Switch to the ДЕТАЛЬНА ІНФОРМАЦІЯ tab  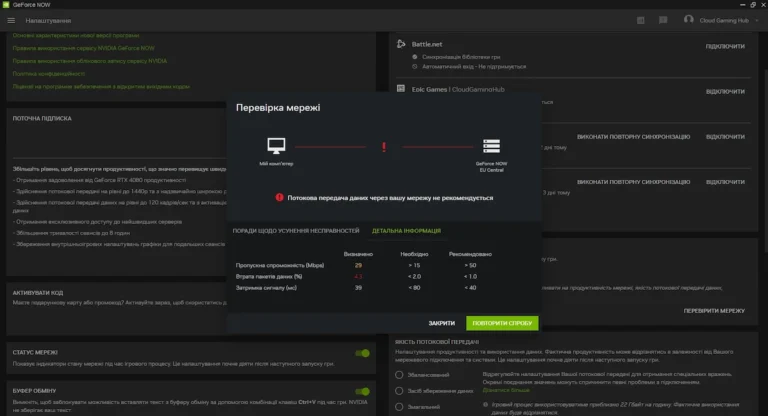point(406,231)
